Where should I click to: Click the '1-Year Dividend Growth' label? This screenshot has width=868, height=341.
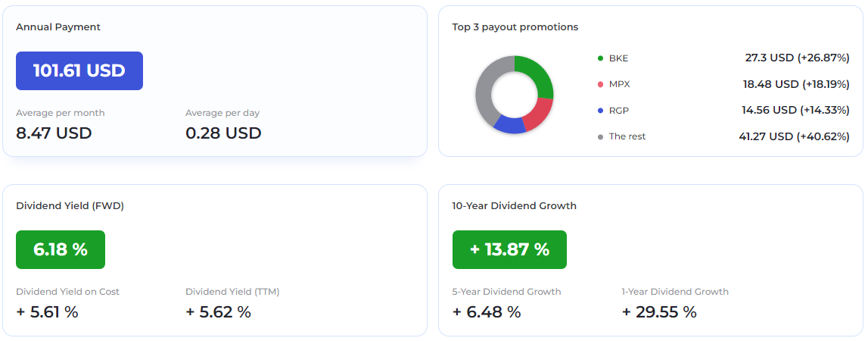pos(675,292)
